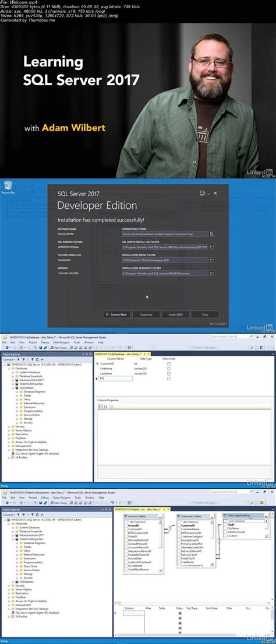This screenshot has height=644, width=276.
Task: Open the Query Designer menu
Action: coord(62,497)
